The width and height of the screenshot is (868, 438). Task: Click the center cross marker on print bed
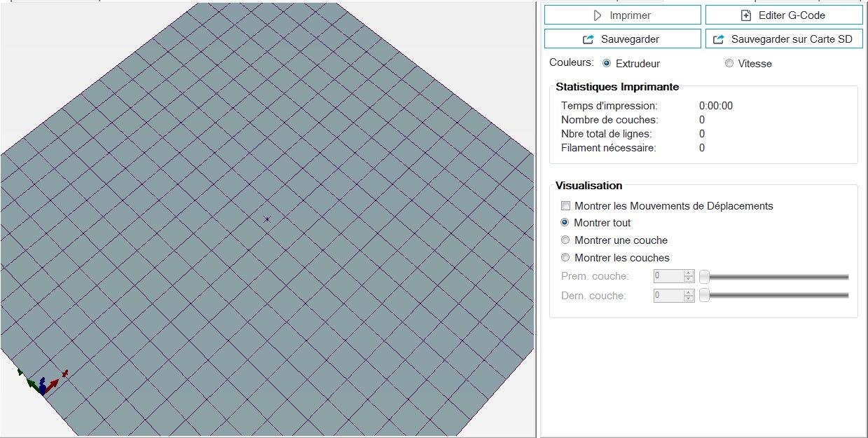(x=267, y=219)
